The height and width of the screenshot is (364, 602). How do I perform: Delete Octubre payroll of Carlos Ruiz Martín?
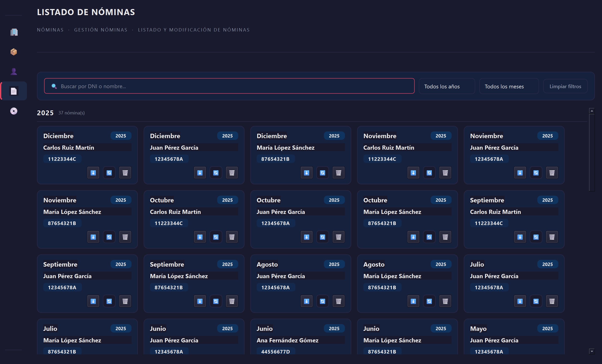click(x=232, y=237)
